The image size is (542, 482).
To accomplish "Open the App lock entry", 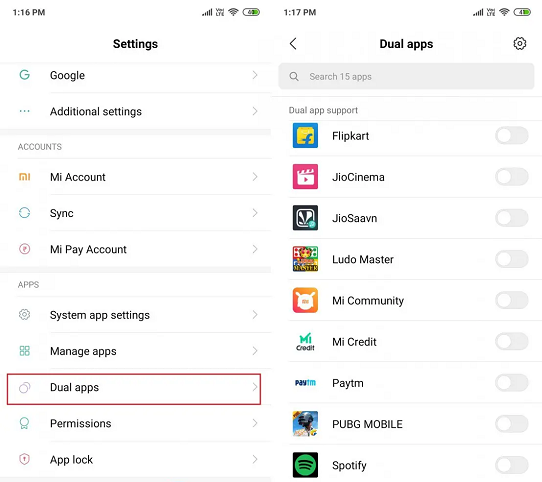I will click(x=136, y=459).
